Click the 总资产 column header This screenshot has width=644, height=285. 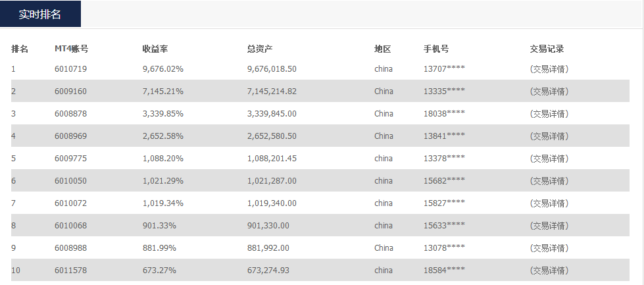(x=260, y=49)
